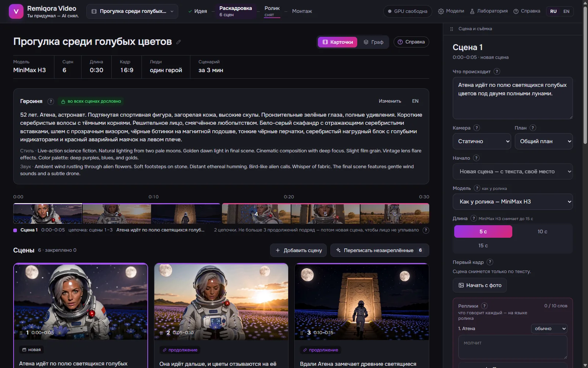This screenshot has width=588, height=368.
Task: Open the Монтаж step
Action: (302, 11)
